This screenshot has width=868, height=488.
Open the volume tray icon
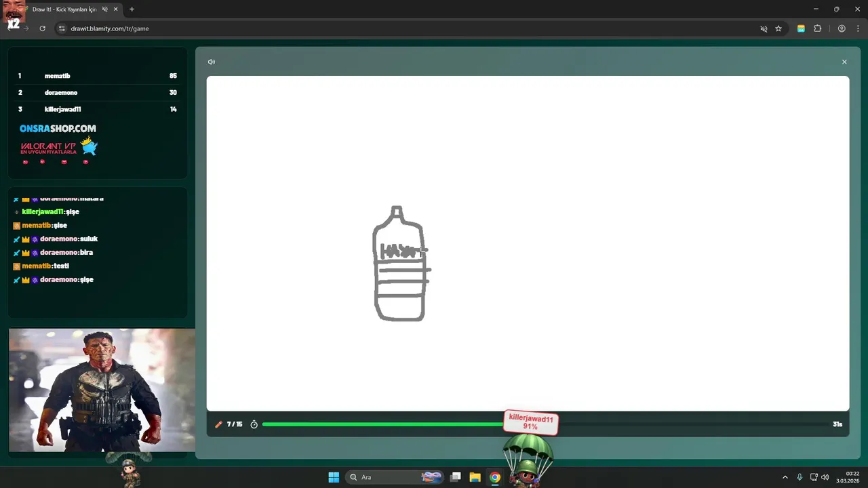pyautogui.click(x=825, y=477)
